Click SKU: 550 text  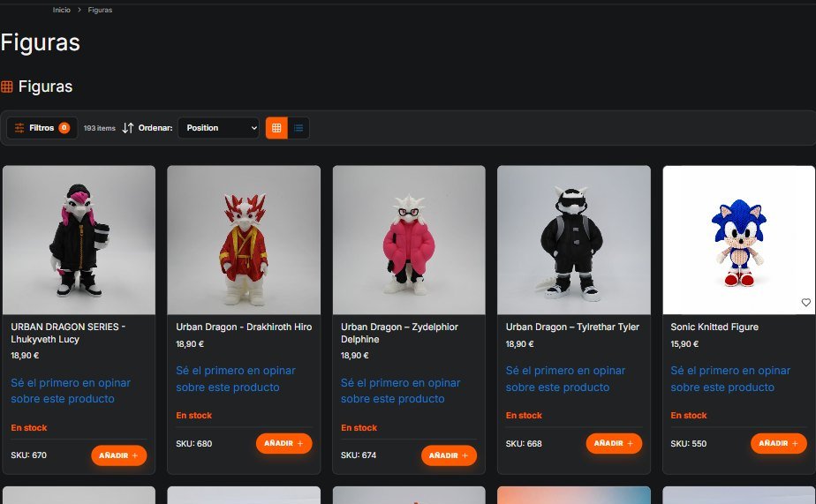pyautogui.click(x=689, y=444)
